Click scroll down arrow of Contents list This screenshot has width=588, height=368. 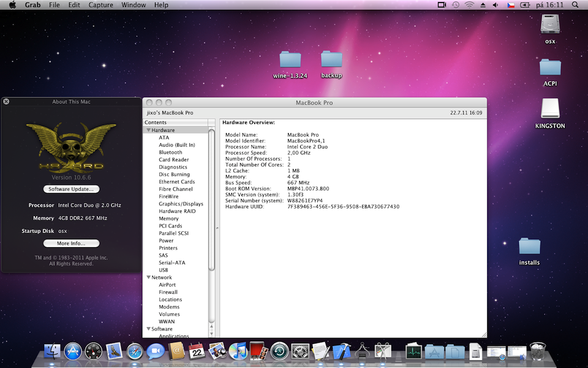point(211,334)
